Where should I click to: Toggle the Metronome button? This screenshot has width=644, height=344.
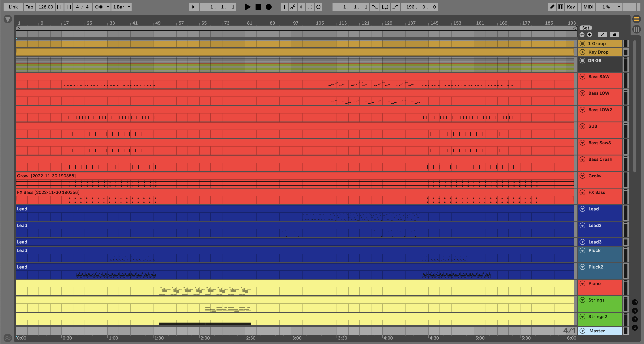pyautogui.click(x=99, y=7)
